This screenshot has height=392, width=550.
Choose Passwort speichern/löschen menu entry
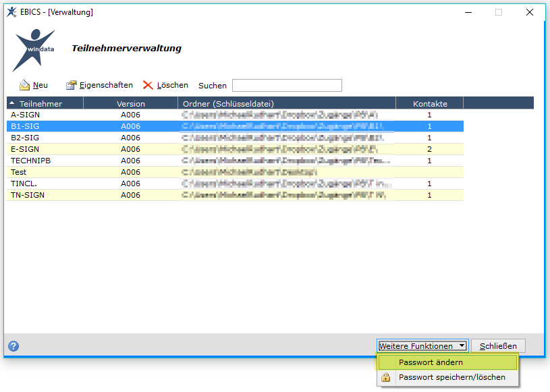pos(447,377)
